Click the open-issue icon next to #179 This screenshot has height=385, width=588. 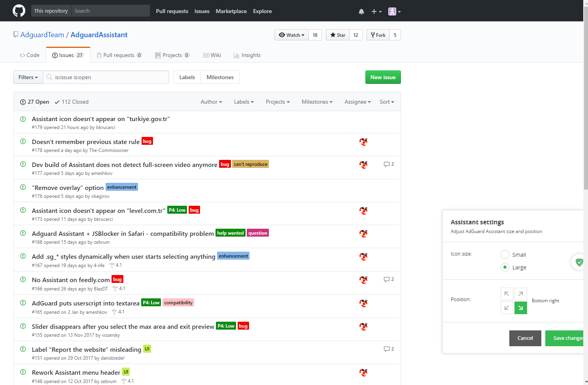coord(23,119)
